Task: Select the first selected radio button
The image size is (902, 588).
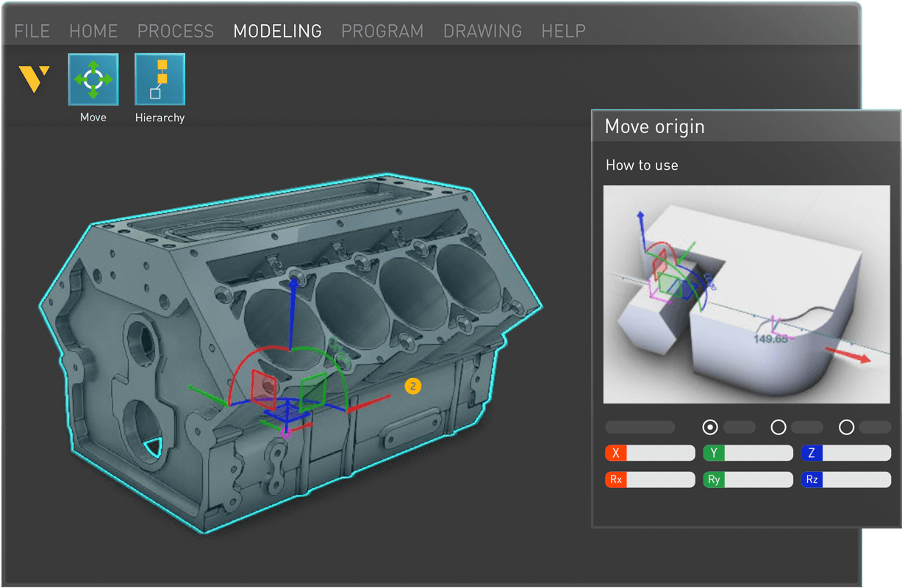Action: tap(710, 427)
